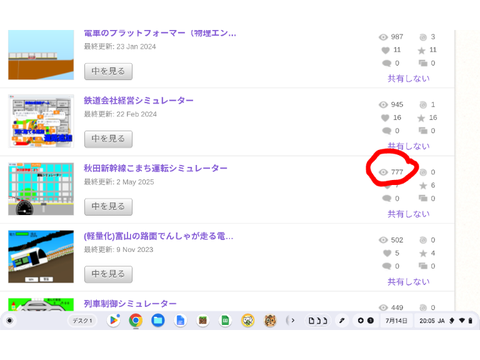Screen dimensions: 480x360
Task: Open Google Docs from the shelf
Action: click(180, 321)
